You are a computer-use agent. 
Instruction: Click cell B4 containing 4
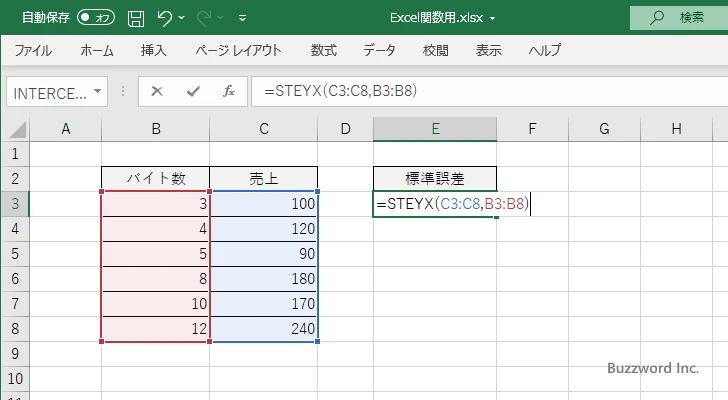pyautogui.click(x=156, y=229)
